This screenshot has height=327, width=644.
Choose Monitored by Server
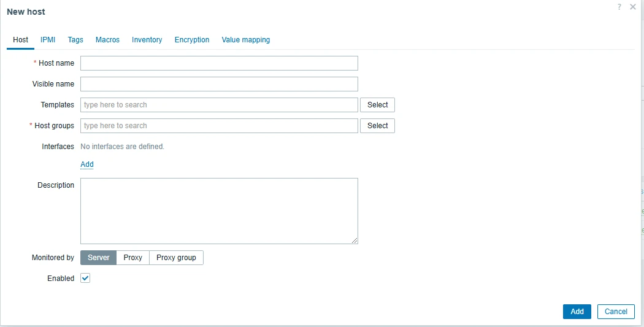tap(99, 258)
